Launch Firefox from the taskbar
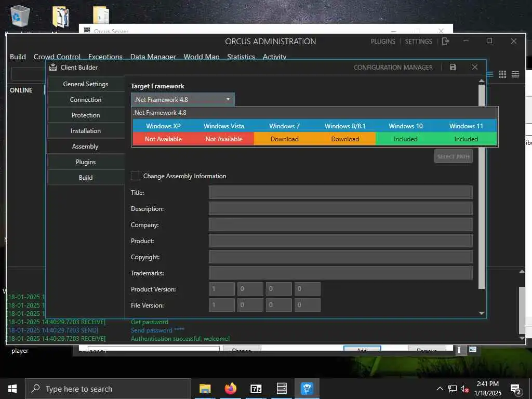This screenshot has width=532, height=399. click(230, 389)
